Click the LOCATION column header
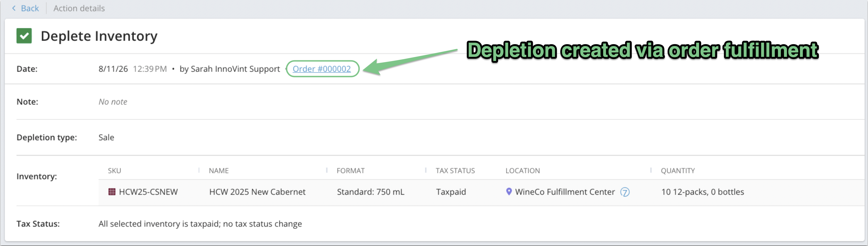Viewport: 868px width, 246px height. click(522, 171)
